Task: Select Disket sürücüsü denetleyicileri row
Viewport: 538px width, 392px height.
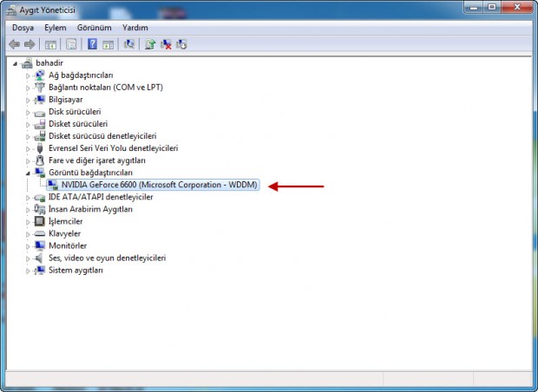Action: (x=102, y=136)
